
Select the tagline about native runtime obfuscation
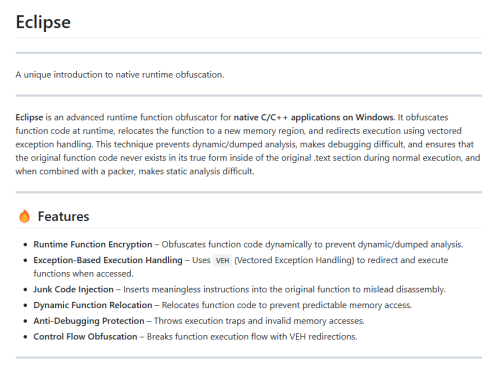pyautogui.click(x=120, y=75)
